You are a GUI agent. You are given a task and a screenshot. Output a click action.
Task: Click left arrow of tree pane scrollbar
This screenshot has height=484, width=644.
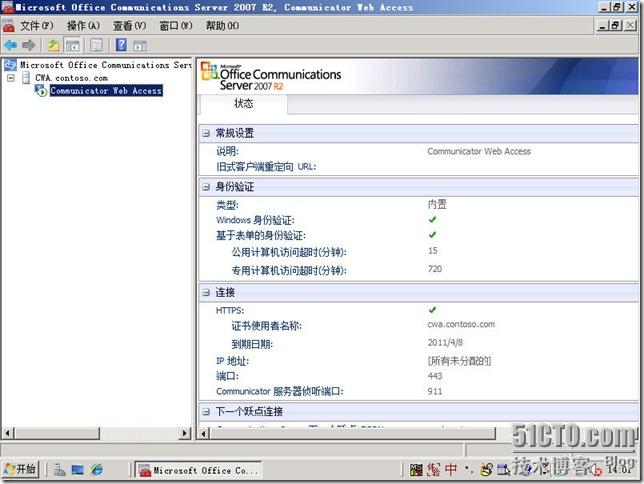(7, 433)
